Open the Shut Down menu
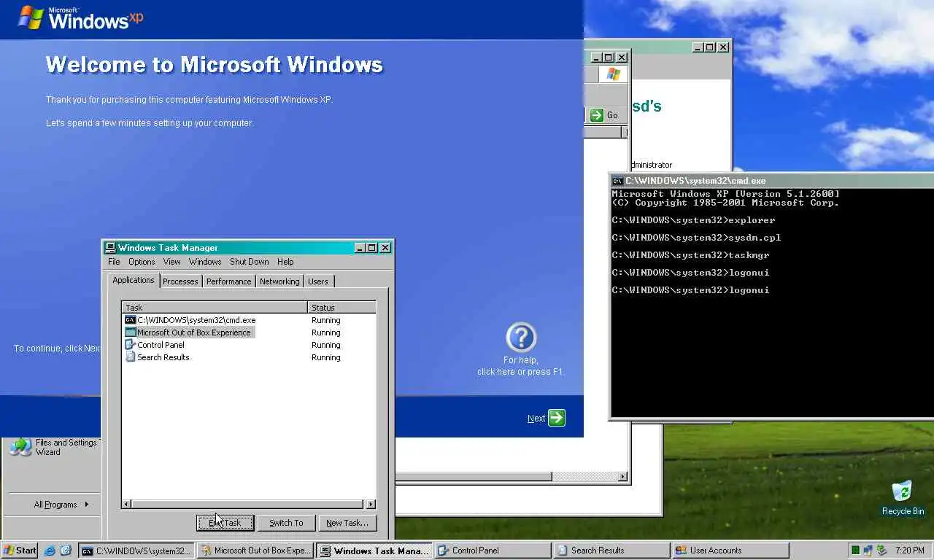 (250, 262)
